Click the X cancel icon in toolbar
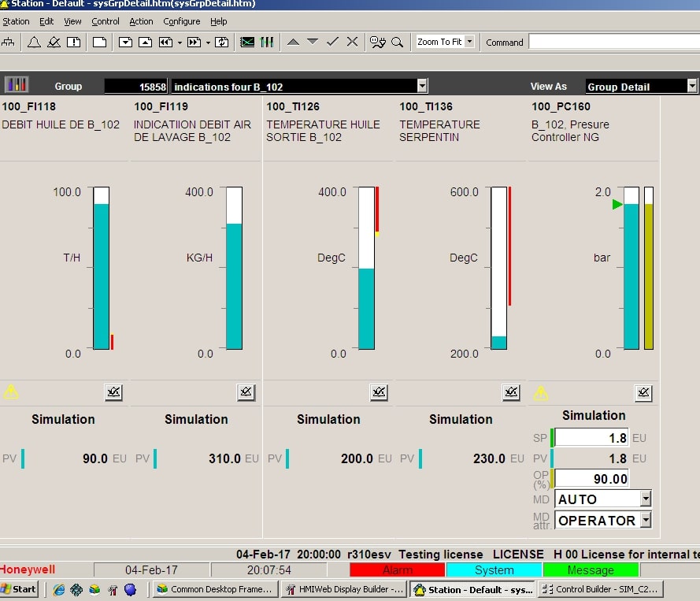Screen dimensions: 700x601 coord(352,42)
